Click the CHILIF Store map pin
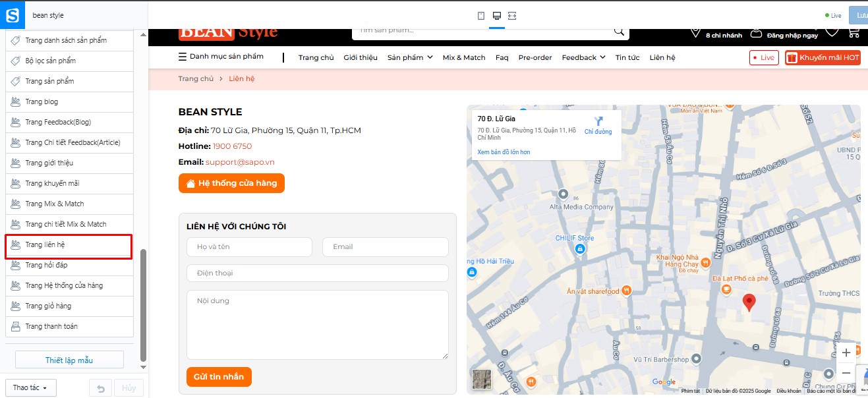Viewport: 868px width, 398px height. point(579,249)
